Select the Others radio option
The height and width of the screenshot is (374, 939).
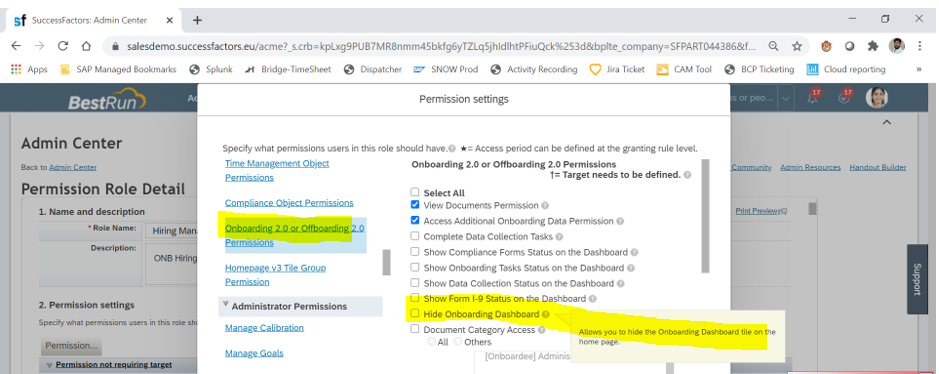[458, 342]
